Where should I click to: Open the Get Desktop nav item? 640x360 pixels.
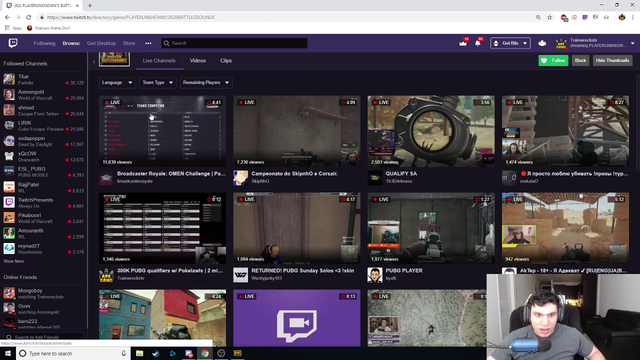[101, 43]
